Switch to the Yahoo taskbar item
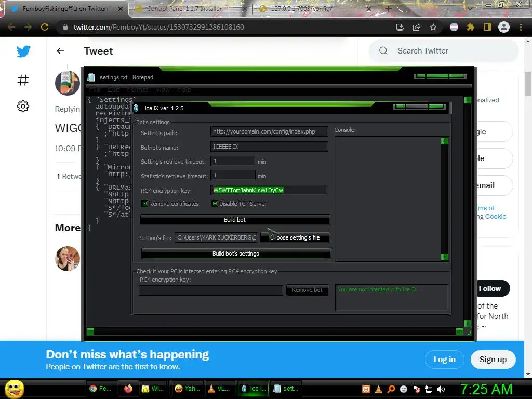The image size is (532, 399). click(187, 389)
